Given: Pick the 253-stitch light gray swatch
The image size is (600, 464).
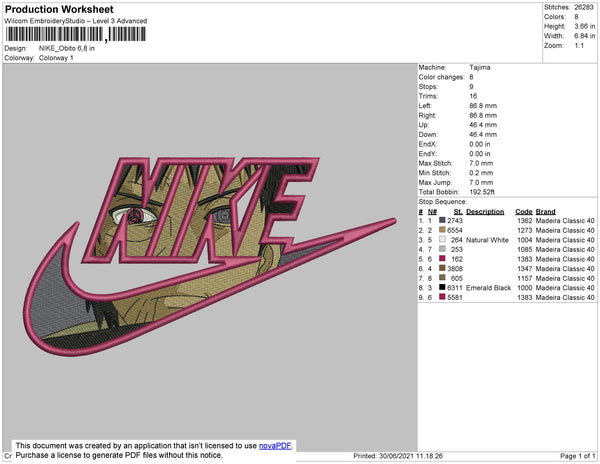Looking at the screenshot, I should (442, 249).
